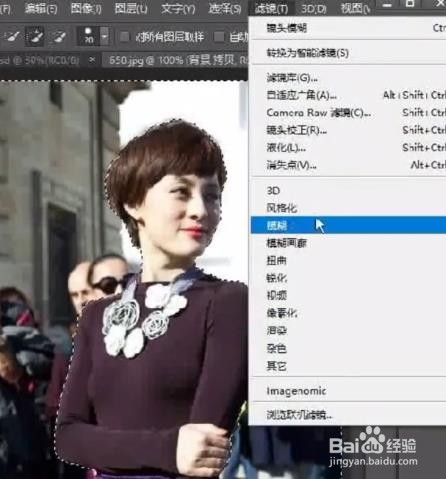Screen dimensions: 446x479
Task: Choose 转换为智能滤镜(S)
Action: click(348, 53)
